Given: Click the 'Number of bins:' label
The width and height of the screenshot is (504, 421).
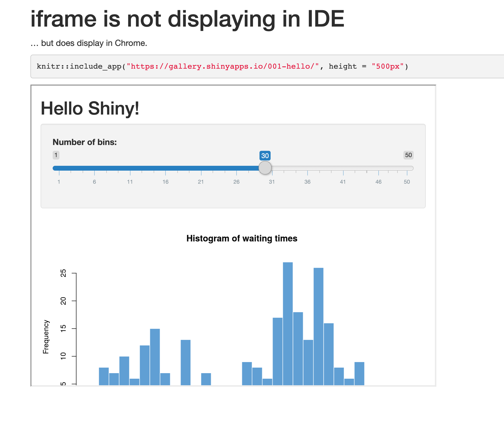Looking at the screenshot, I should point(85,142).
